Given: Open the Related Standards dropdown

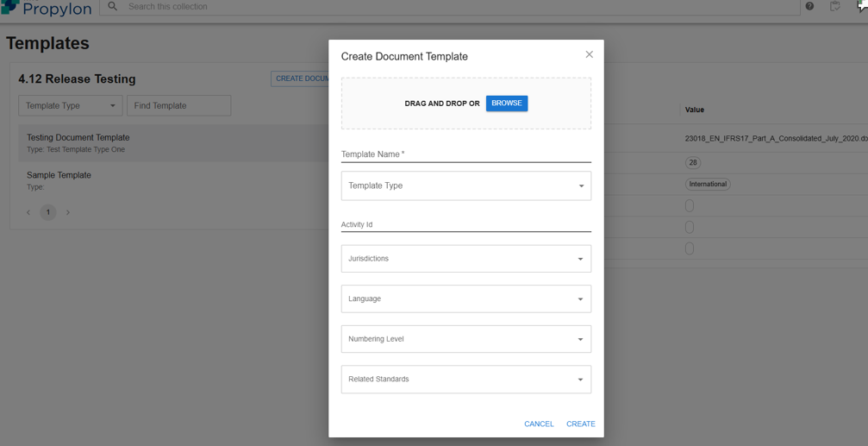Looking at the screenshot, I should (x=465, y=380).
